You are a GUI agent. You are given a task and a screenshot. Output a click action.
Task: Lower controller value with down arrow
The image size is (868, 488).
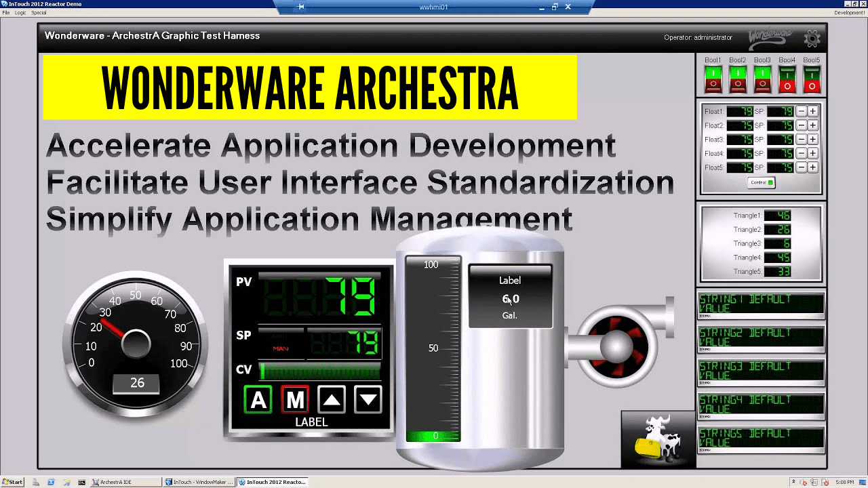tap(368, 400)
